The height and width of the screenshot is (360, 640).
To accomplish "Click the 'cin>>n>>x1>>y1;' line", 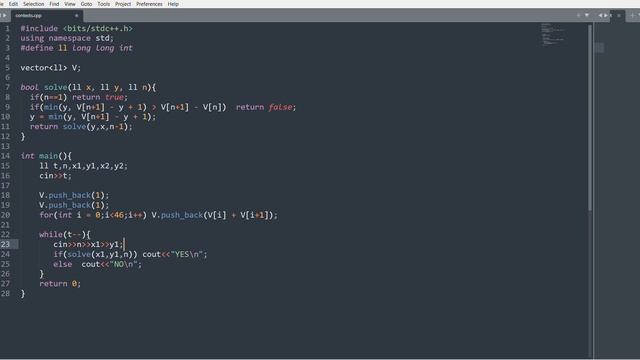I will point(88,244).
